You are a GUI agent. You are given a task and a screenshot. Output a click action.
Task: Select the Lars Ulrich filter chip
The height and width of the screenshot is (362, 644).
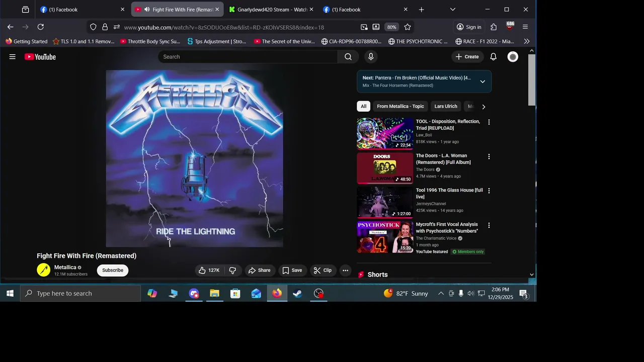pos(446,107)
